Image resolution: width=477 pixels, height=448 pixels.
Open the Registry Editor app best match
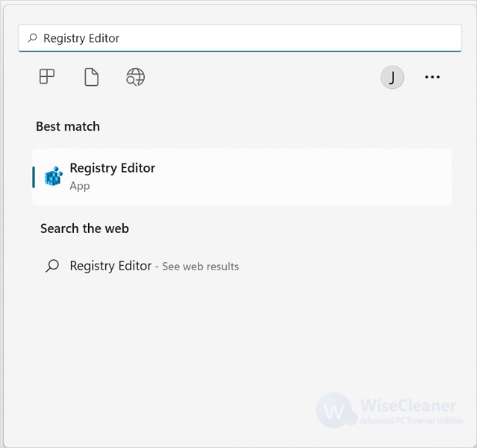tap(242, 177)
